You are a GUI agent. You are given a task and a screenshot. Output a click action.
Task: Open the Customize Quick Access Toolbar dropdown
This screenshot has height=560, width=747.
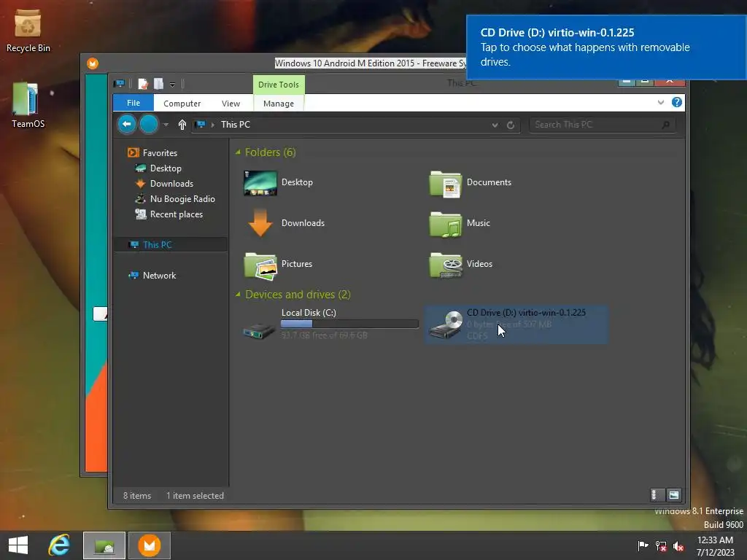(172, 85)
